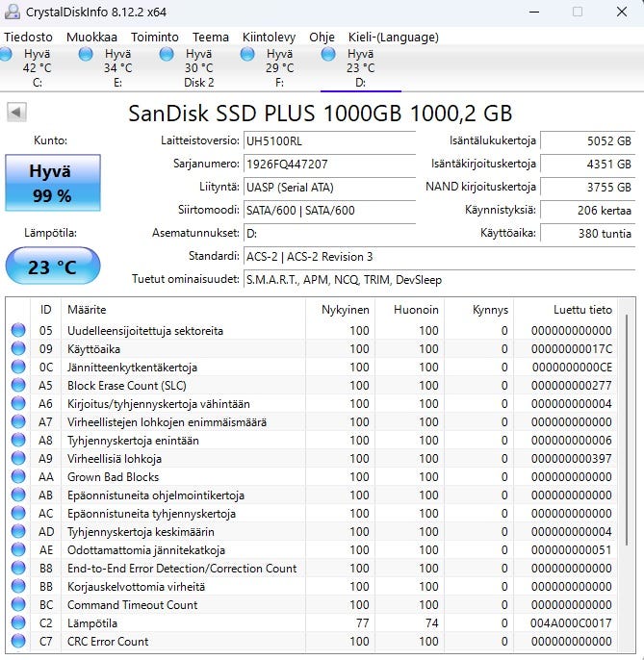
Task: Click status orb next to CRC Error Count
Action: pos(19,642)
